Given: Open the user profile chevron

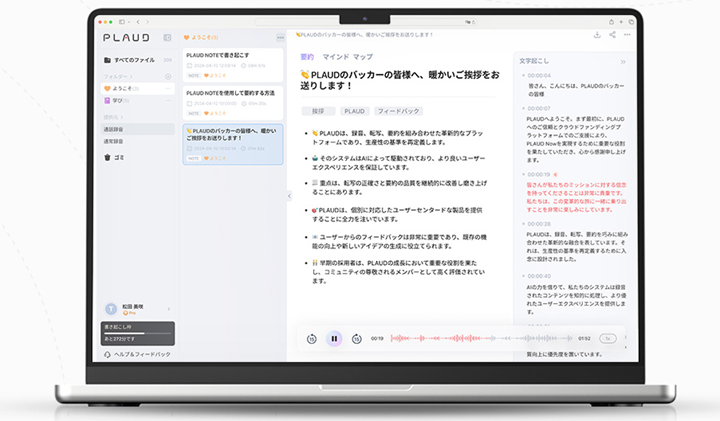Looking at the screenshot, I should (169, 309).
